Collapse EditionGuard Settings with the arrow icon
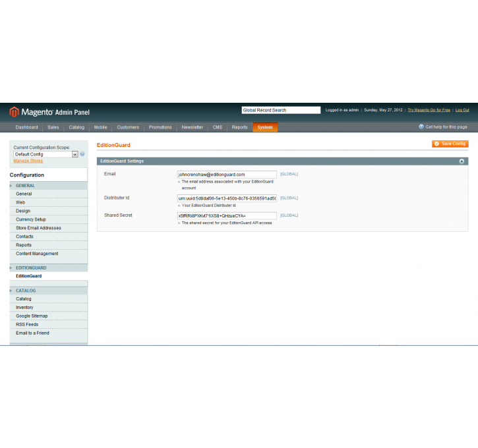This screenshot has width=478, height=448. [462, 161]
